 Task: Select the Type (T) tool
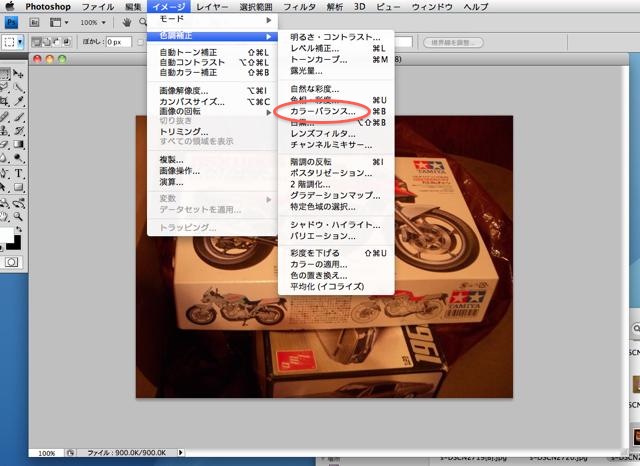click(19, 172)
